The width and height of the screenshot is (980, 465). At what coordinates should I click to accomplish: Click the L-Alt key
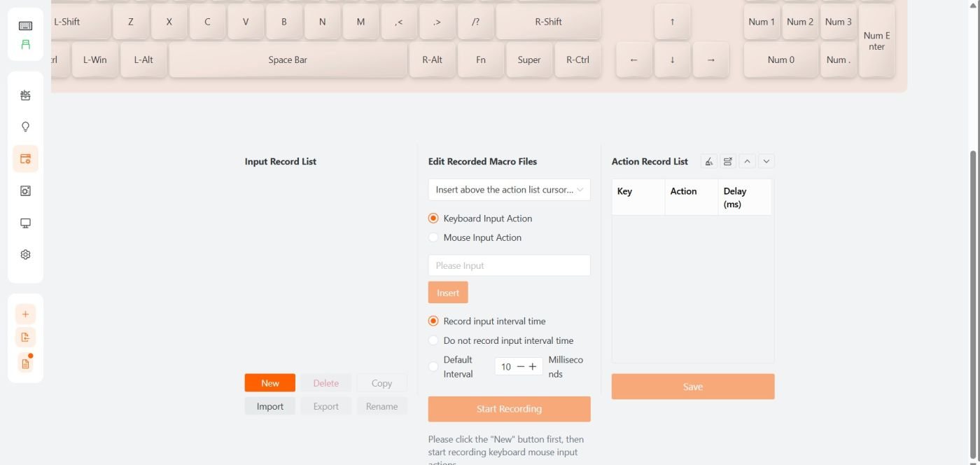[143, 60]
